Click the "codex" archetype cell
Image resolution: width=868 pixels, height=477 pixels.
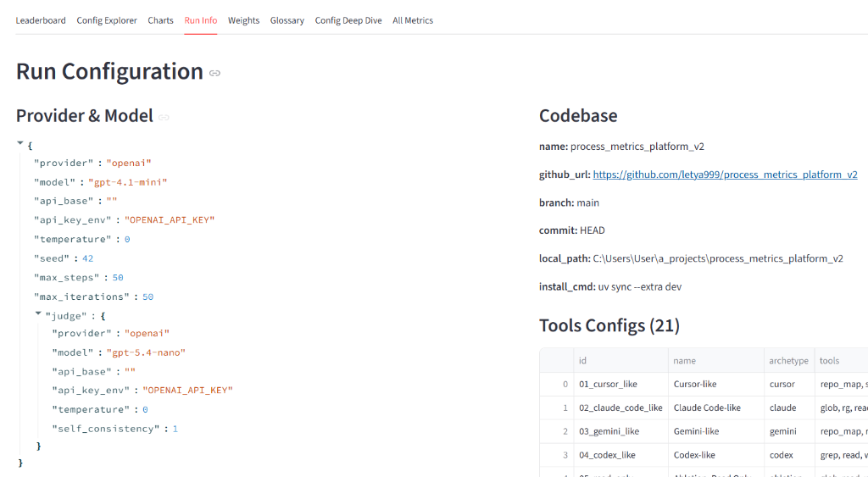point(789,455)
